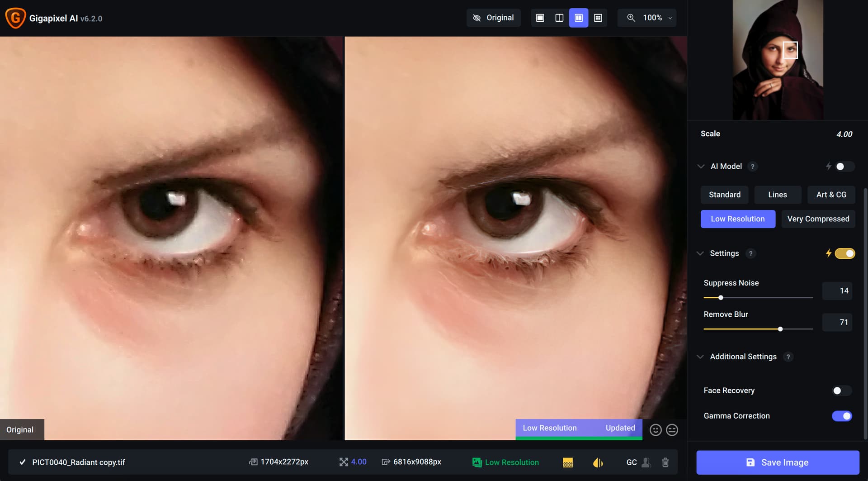Viewport: 868px width, 481px height.
Task: Click the Save Image button
Action: (x=778, y=462)
